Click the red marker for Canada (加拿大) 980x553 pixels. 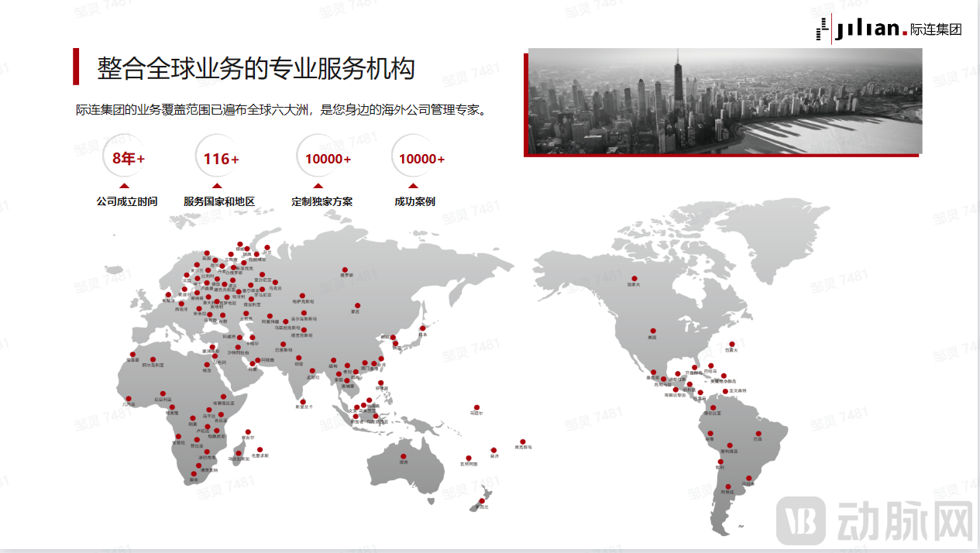[x=634, y=278]
